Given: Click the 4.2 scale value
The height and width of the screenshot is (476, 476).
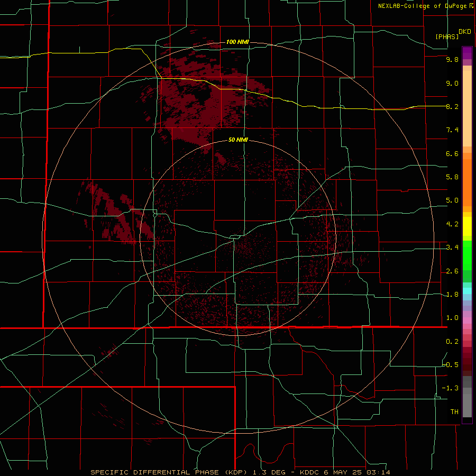Looking at the screenshot, I should point(452,224).
